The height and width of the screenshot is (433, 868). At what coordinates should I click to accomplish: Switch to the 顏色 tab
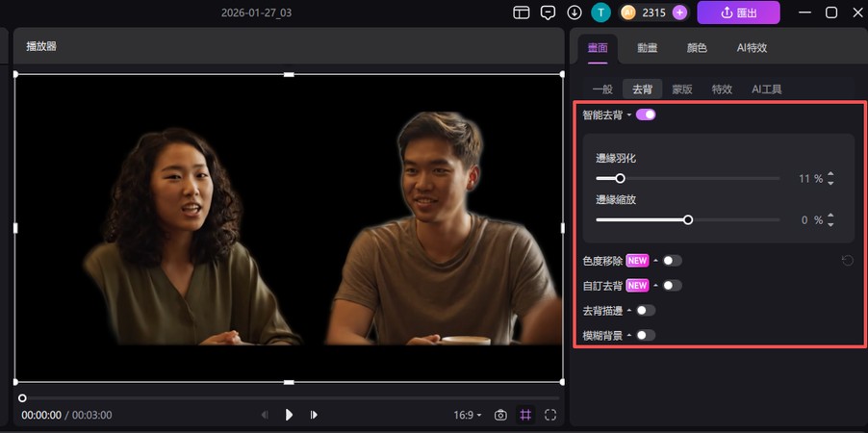click(697, 48)
